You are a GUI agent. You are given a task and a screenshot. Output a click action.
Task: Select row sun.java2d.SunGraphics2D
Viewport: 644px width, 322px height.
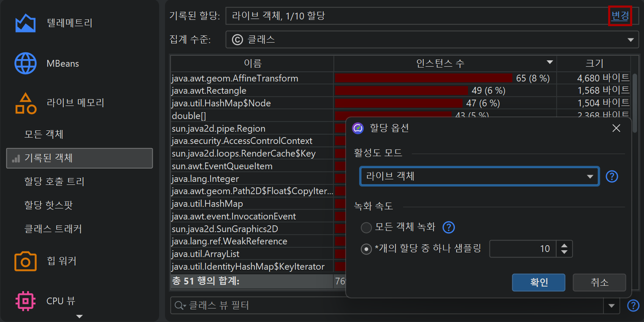252,229
